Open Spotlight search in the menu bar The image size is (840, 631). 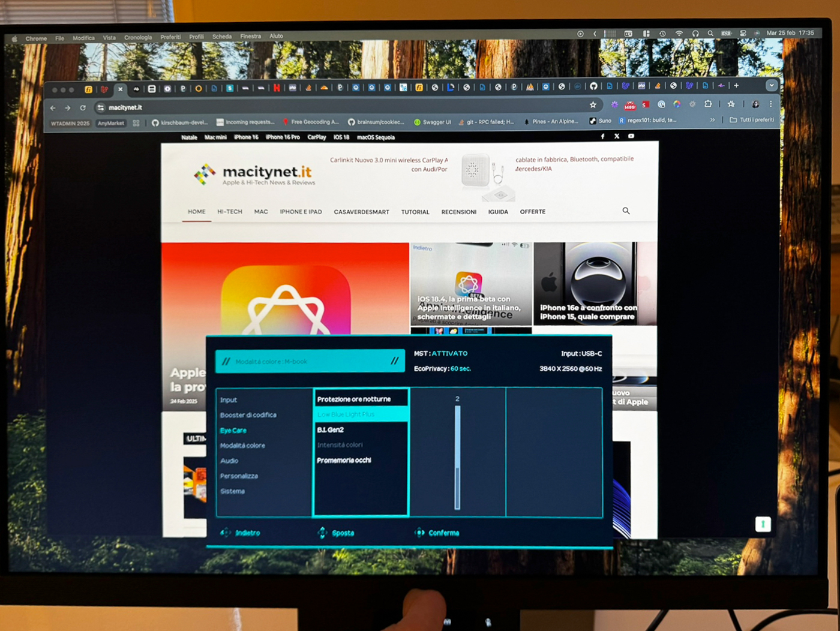point(710,34)
